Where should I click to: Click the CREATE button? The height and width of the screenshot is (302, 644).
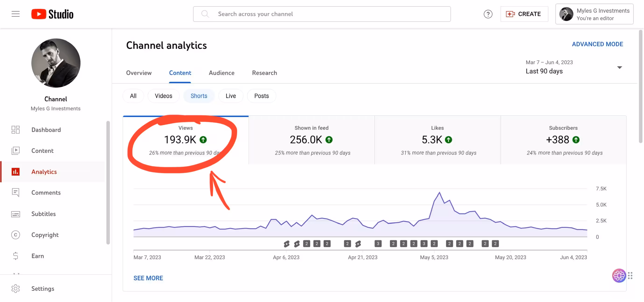[524, 14]
